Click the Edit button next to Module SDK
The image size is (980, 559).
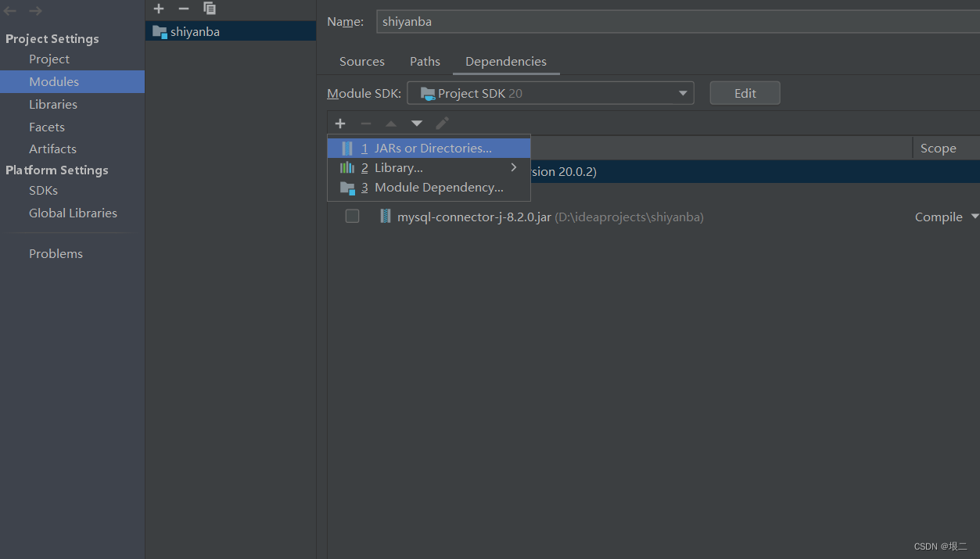click(x=744, y=92)
